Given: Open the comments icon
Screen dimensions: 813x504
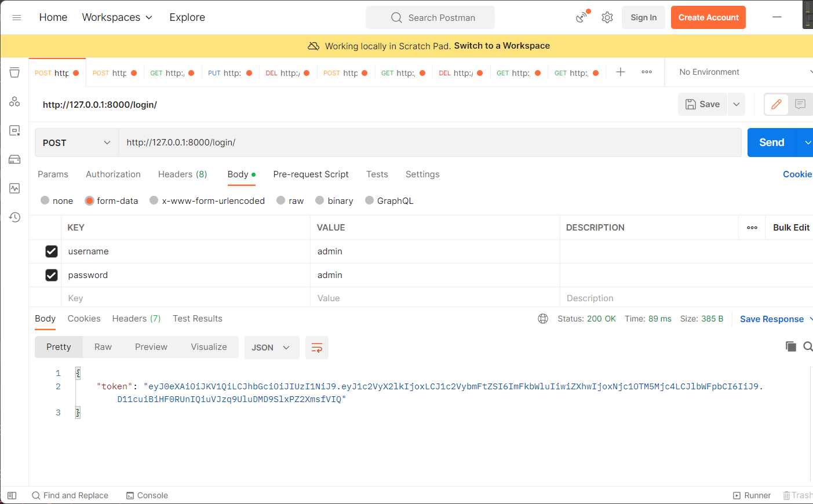Looking at the screenshot, I should click(x=800, y=104).
